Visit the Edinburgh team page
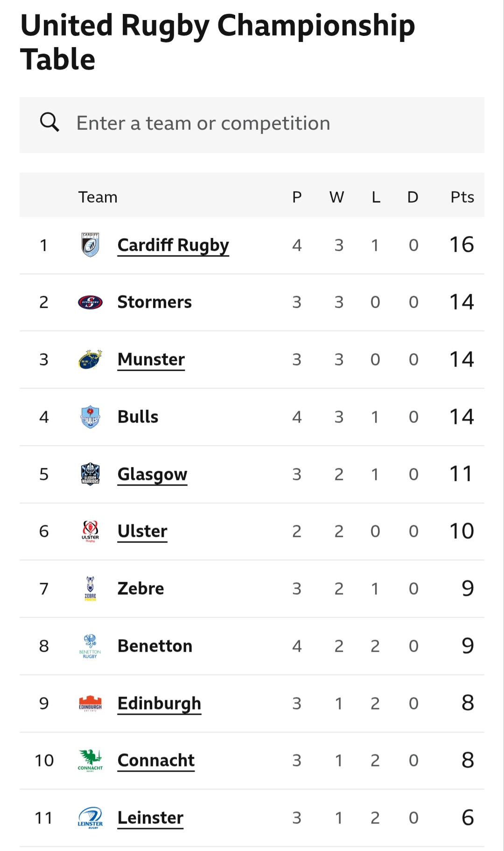504x851 pixels. click(x=159, y=703)
